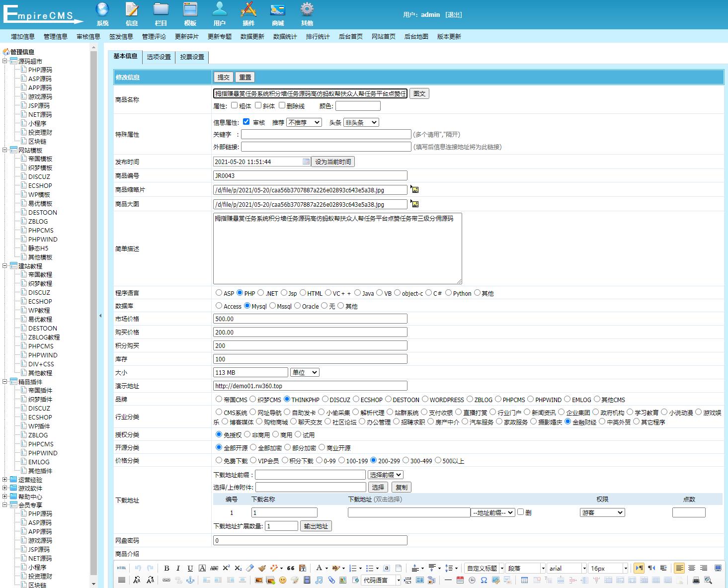The width and height of the screenshot is (728, 588).
Task: Click the title 颜色 color input box
Action: [358, 106]
